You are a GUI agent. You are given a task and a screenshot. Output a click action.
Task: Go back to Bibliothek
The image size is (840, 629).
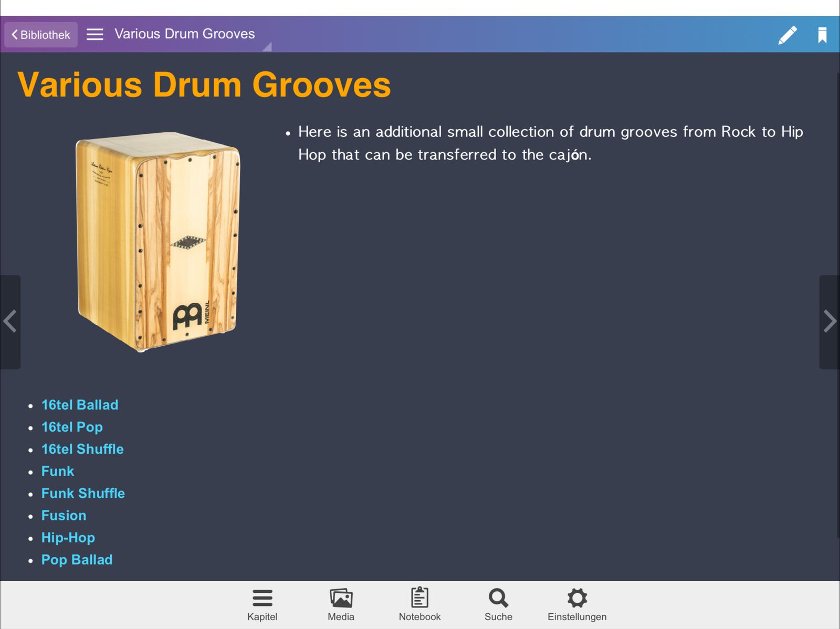pos(41,35)
